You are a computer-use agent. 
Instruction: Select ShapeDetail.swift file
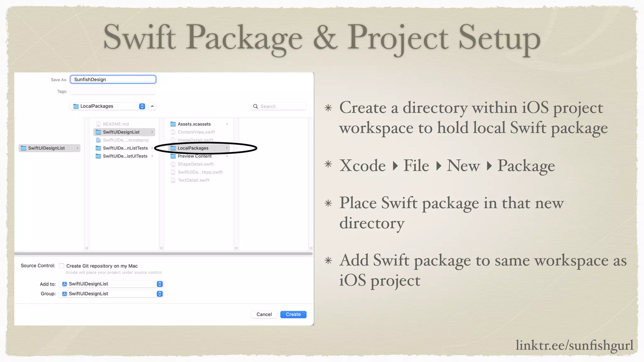click(x=196, y=164)
